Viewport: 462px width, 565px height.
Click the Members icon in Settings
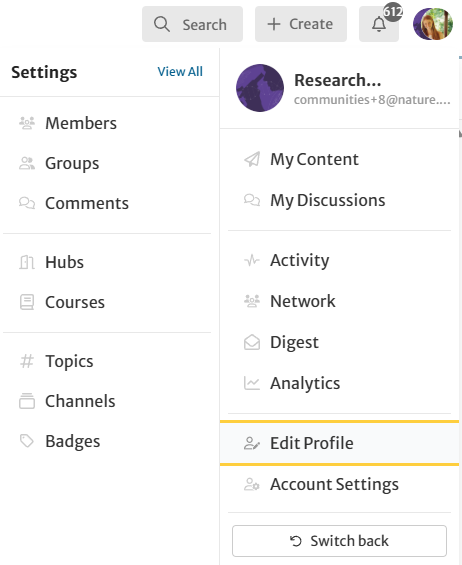pyautogui.click(x=27, y=123)
